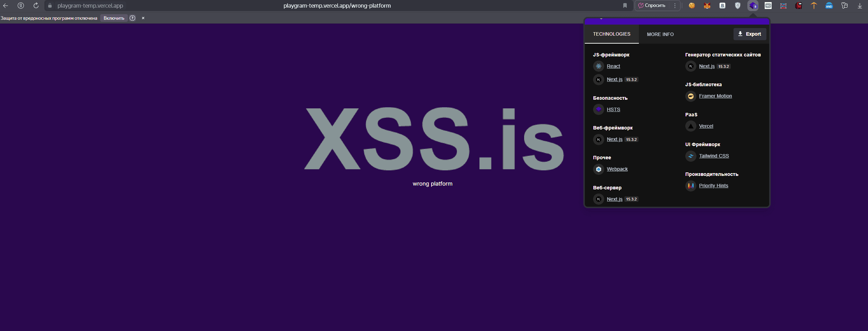Open the Next.js link under JS-фреймворк
The image size is (868, 331).
pos(615,79)
